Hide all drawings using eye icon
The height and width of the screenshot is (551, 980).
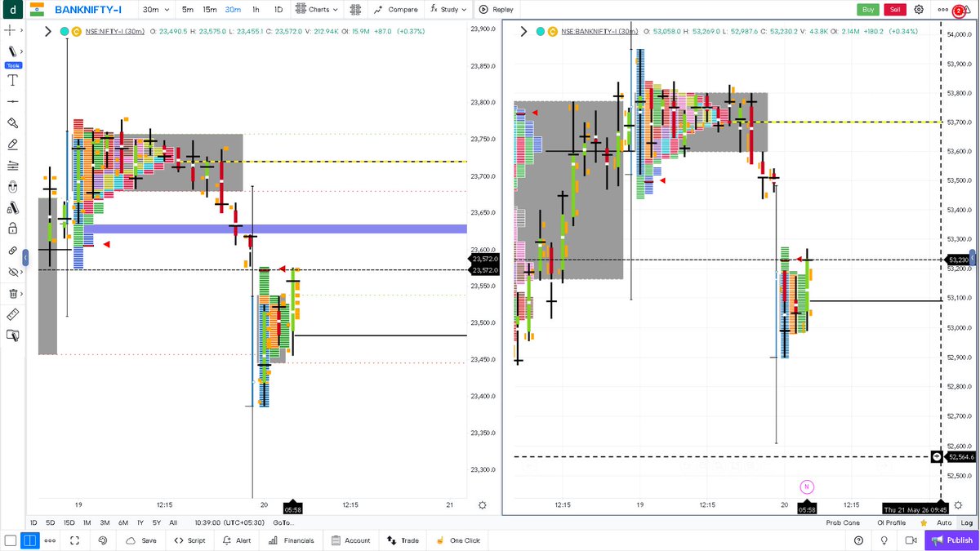[x=11, y=272]
